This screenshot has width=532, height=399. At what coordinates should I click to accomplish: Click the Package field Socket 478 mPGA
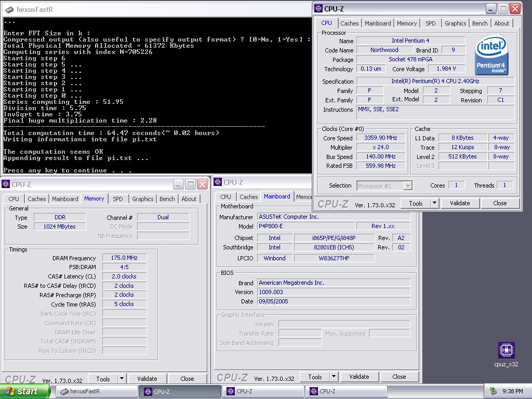pos(410,59)
